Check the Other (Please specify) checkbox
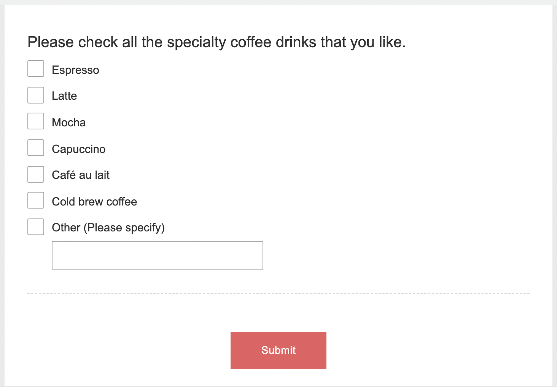 36,227
